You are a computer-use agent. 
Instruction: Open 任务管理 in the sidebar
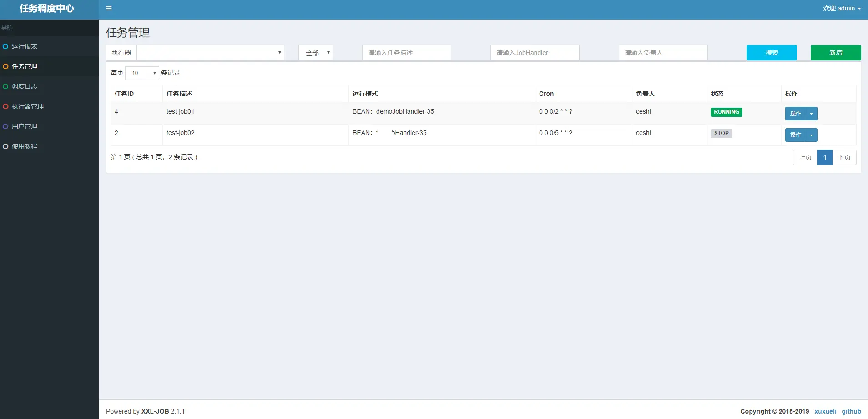tap(50, 66)
